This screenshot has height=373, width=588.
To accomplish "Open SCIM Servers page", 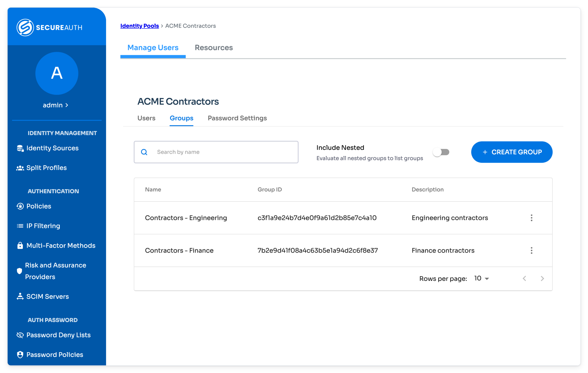I will [x=48, y=297].
